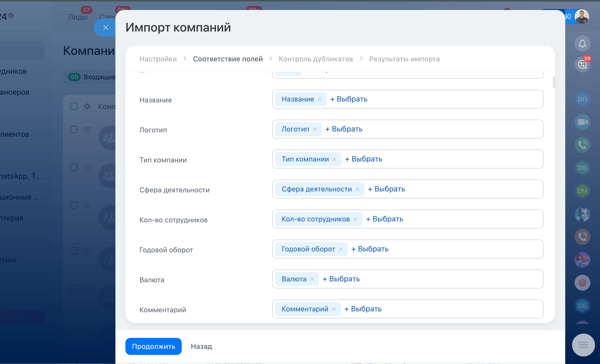This screenshot has height=364, width=600.
Task: Click + Выбрать in Кол-во сотрудников field
Action: (384, 219)
